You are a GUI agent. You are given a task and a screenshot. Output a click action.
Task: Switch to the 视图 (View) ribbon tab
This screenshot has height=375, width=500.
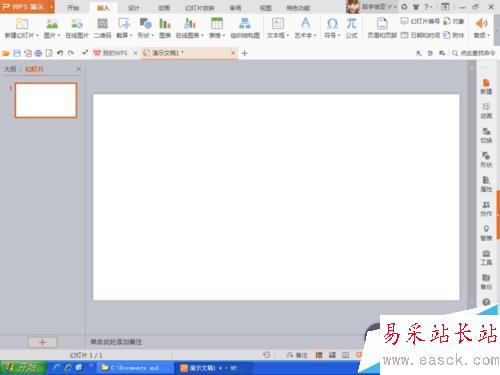[266, 8]
